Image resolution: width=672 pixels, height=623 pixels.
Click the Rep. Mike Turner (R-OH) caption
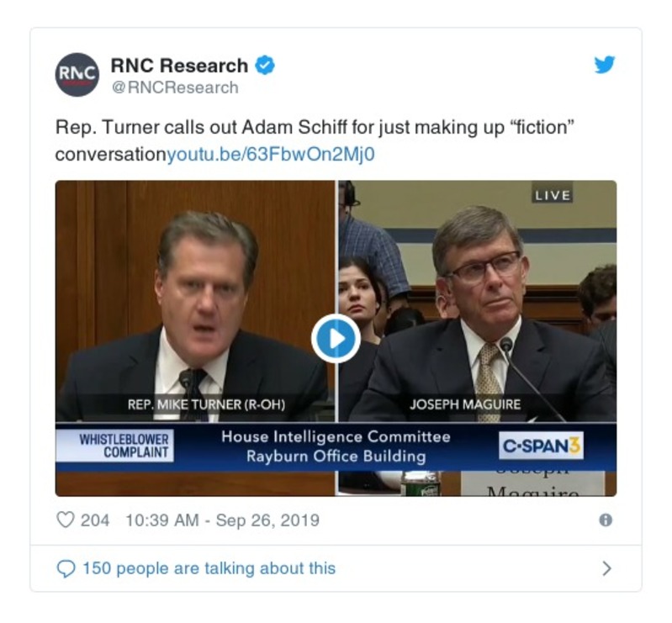pos(206,405)
